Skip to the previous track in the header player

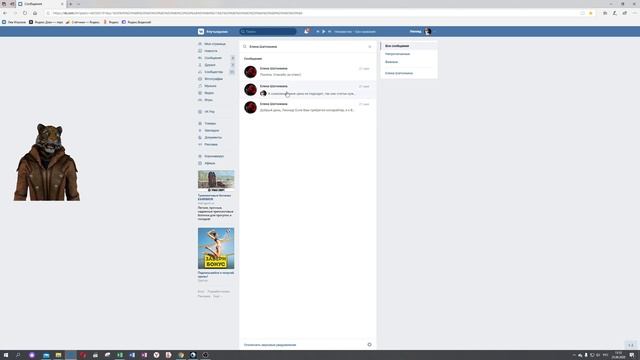(x=318, y=31)
